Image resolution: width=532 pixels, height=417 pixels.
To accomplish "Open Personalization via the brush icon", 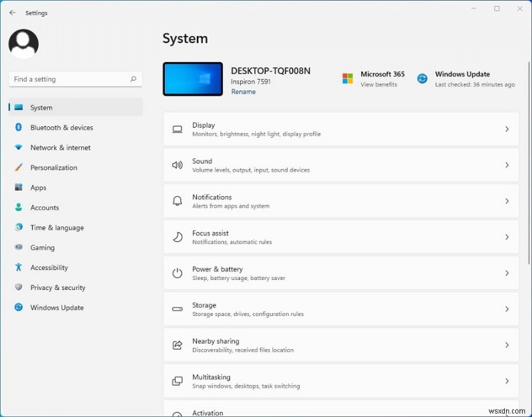I will tap(20, 168).
